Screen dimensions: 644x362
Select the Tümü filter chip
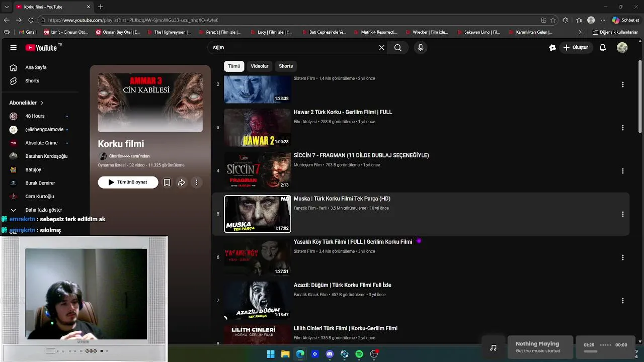click(234, 66)
